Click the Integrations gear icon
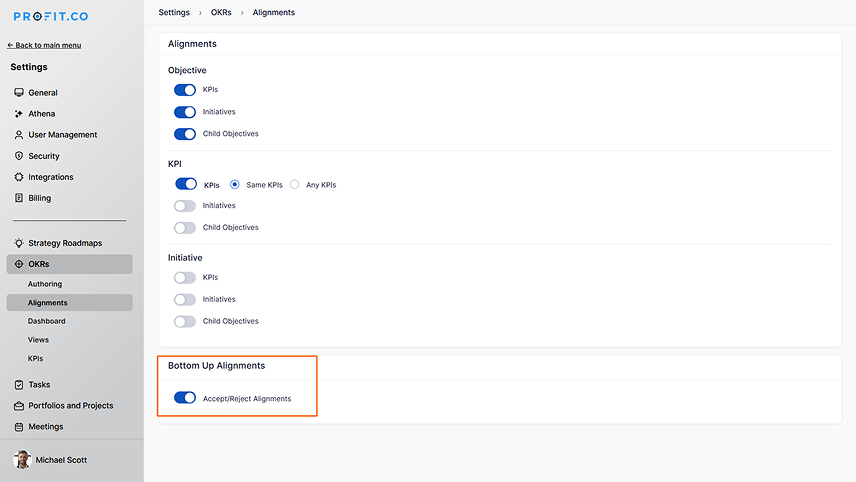856x482 pixels. pyautogui.click(x=19, y=177)
